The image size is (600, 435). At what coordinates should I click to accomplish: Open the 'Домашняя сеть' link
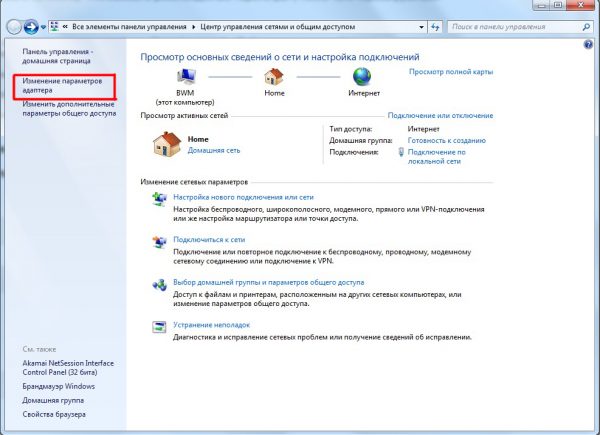[x=214, y=150]
